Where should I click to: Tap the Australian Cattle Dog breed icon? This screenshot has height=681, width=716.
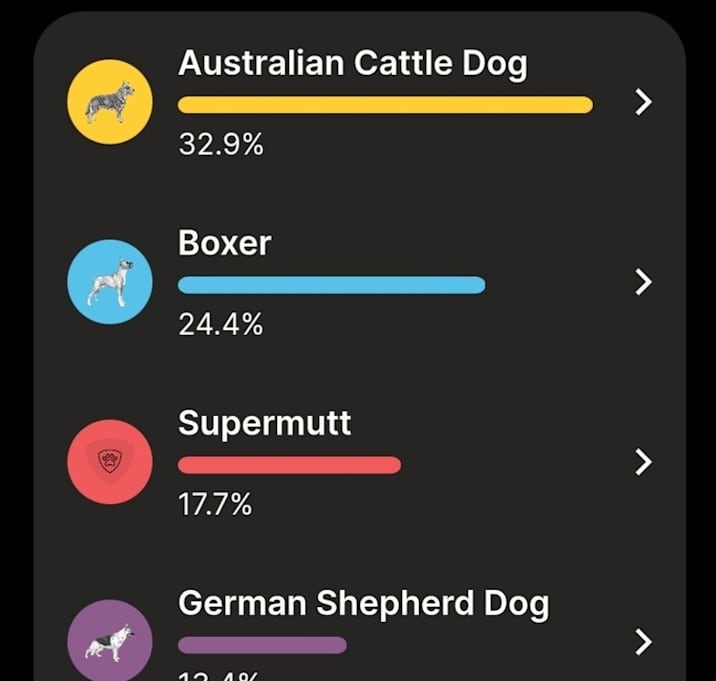click(110, 102)
